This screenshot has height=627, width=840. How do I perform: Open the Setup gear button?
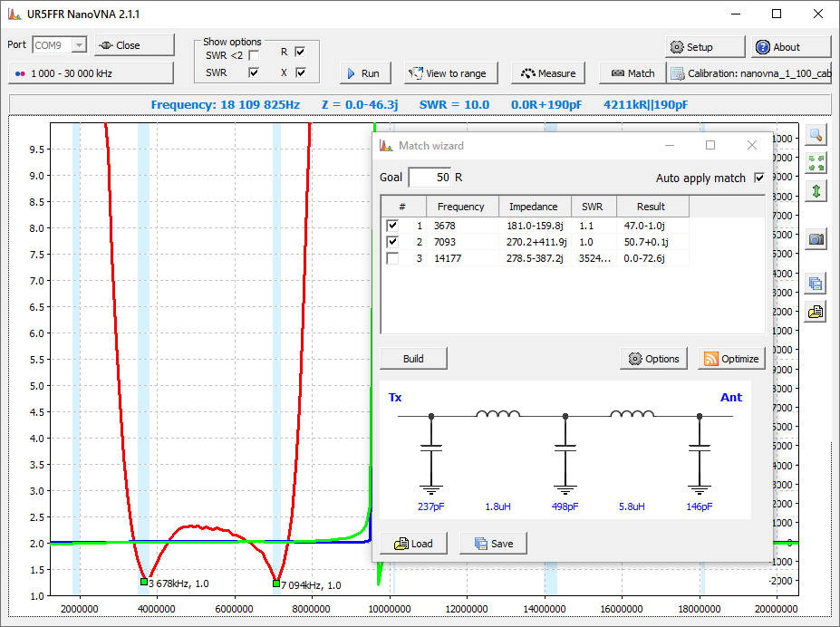click(x=704, y=47)
